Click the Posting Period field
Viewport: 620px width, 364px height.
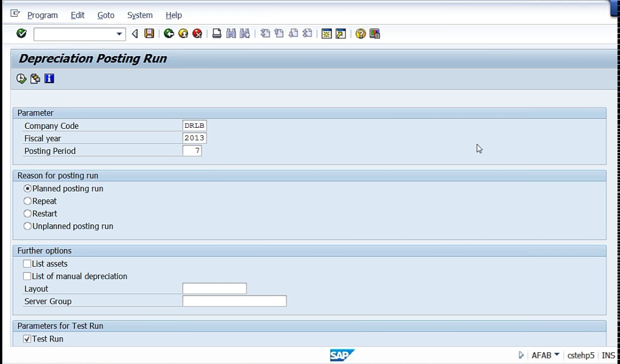click(x=192, y=151)
